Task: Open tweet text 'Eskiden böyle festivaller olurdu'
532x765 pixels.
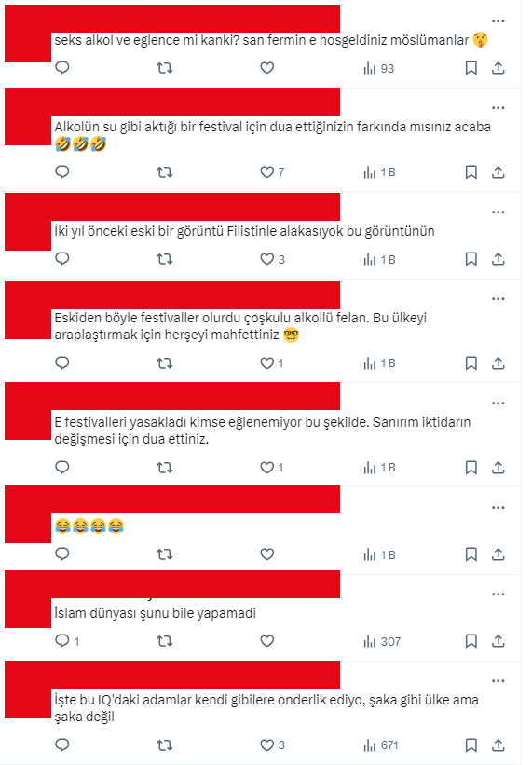Action: coord(240,326)
